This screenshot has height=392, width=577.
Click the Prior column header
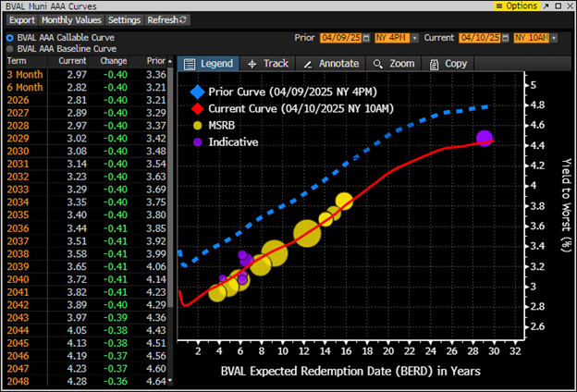pyautogui.click(x=156, y=61)
